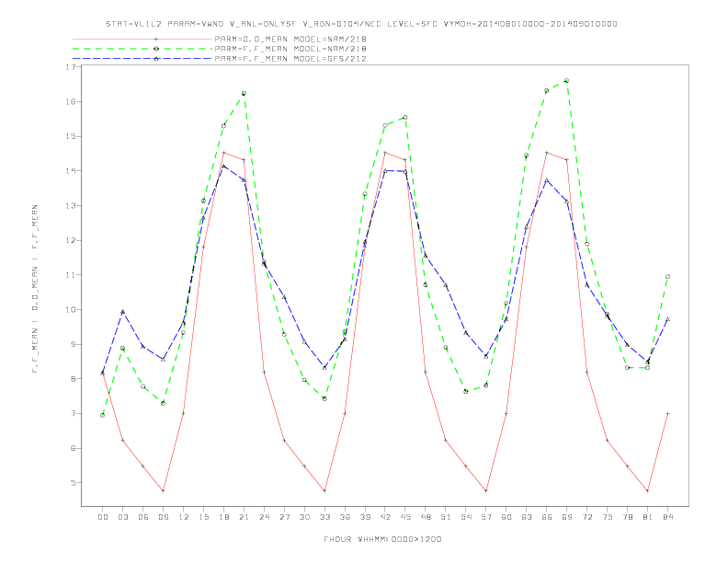728x563 pixels.
Task: Click x-axis tick label 69
Action: point(567,517)
